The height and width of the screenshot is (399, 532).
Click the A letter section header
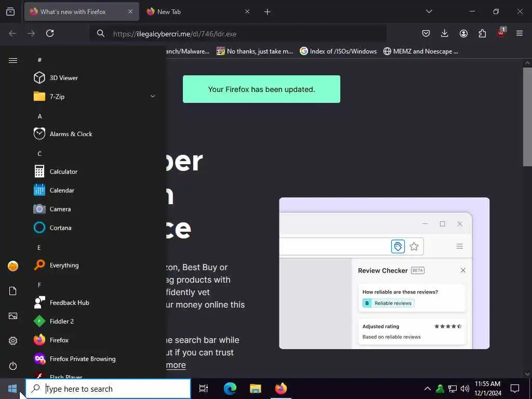tap(39, 116)
